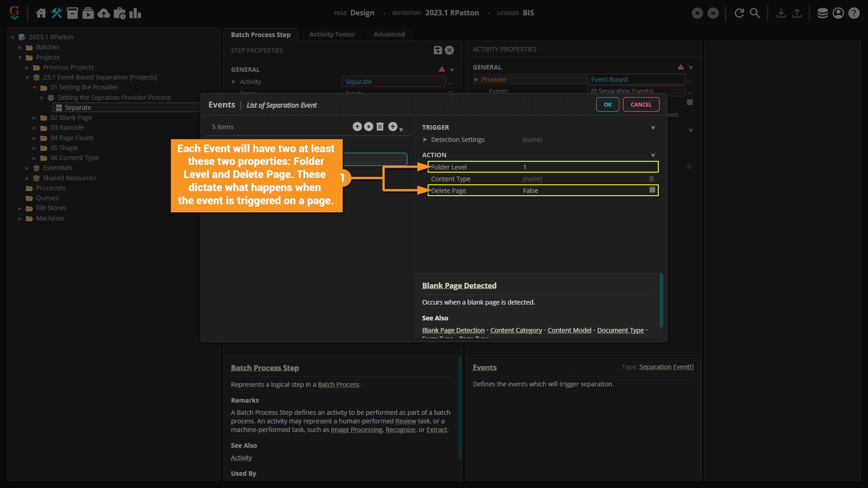This screenshot has height=488, width=868.
Task: Select 02 Blank Page tree folder
Action: coord(71,117)
